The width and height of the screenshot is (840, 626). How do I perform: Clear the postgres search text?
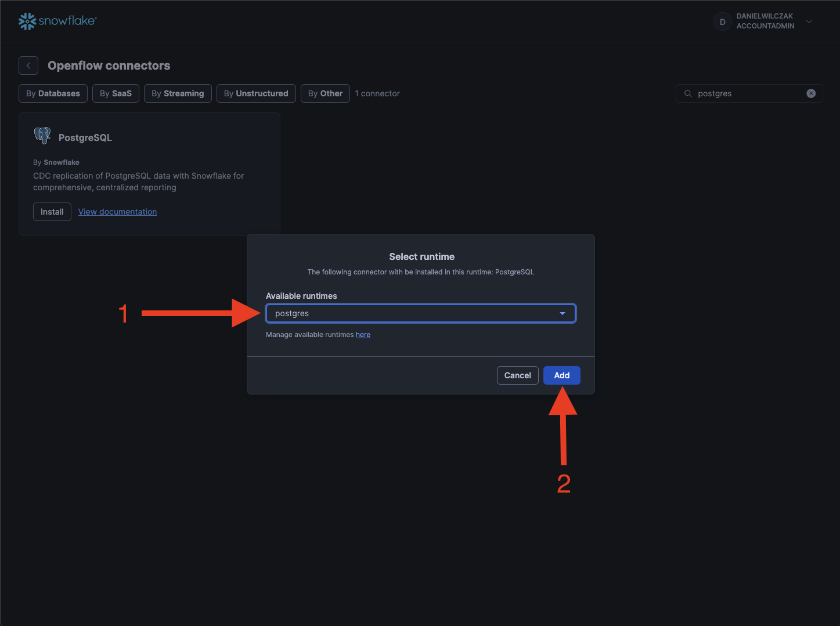point(811,93)
